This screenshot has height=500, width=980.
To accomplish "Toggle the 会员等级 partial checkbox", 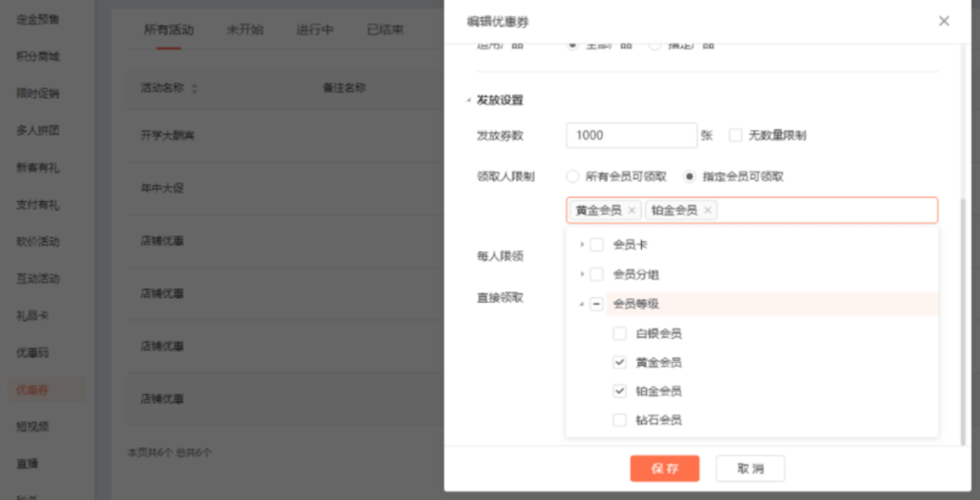I will click(x=597, y=304).
